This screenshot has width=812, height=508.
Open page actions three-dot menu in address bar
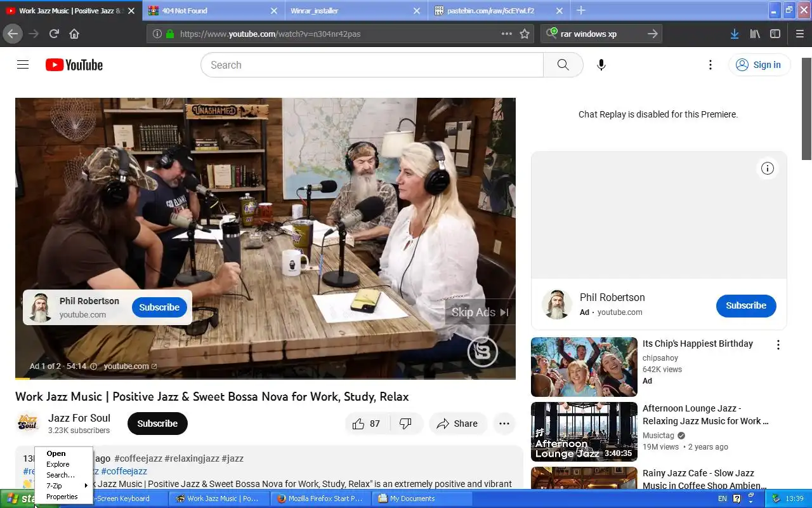click(x=507, y=34)
